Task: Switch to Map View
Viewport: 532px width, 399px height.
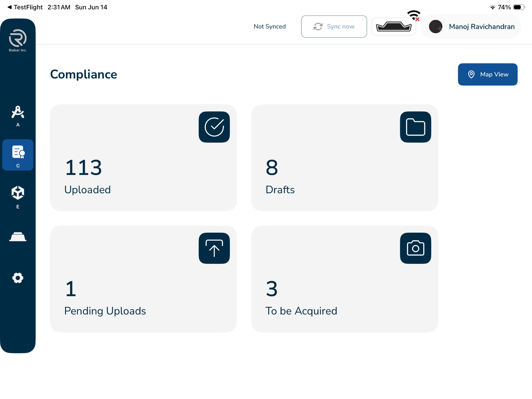Action: (488, 74)
